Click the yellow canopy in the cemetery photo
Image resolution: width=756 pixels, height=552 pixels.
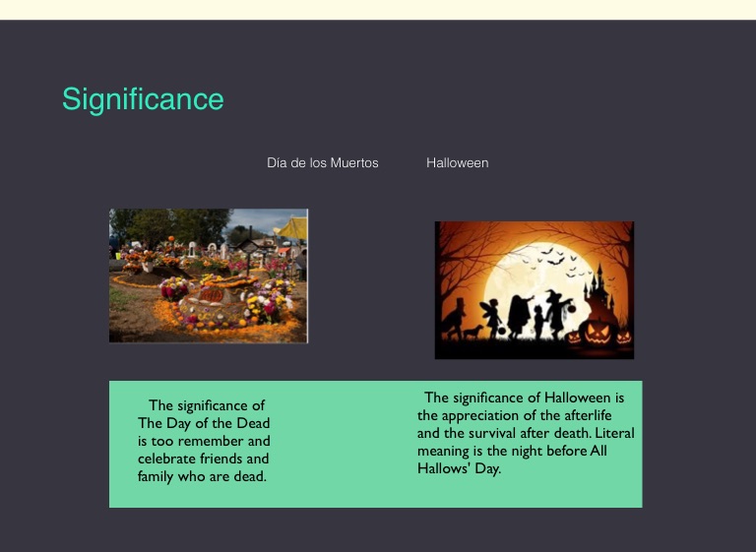(x=293, y=228)
